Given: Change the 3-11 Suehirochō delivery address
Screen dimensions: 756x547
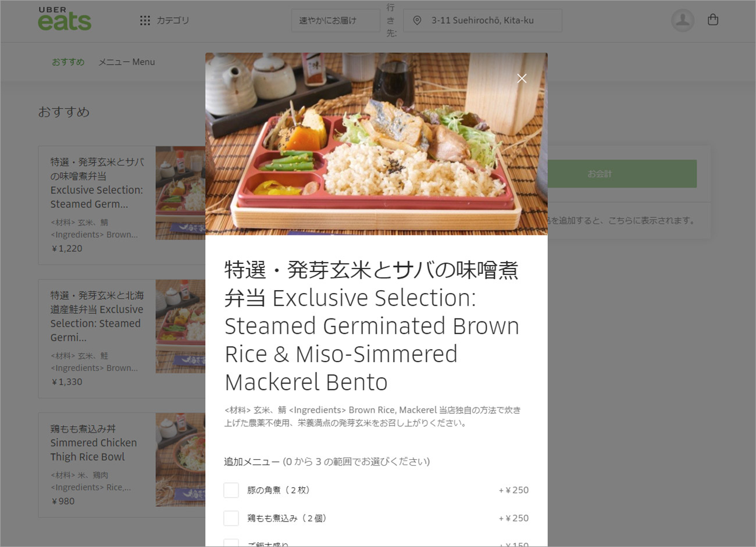Looking at the screenshot, I should tap(483, 20).
